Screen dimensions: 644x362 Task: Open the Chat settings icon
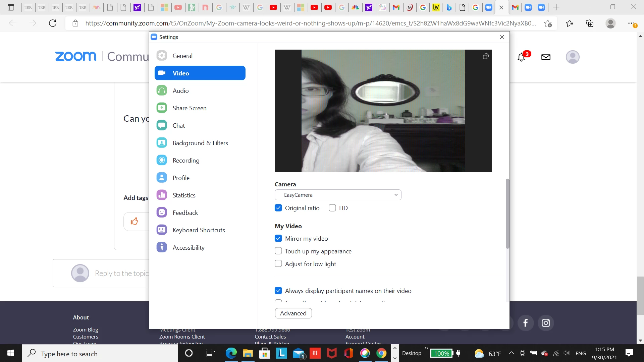(x=162, y=125)
